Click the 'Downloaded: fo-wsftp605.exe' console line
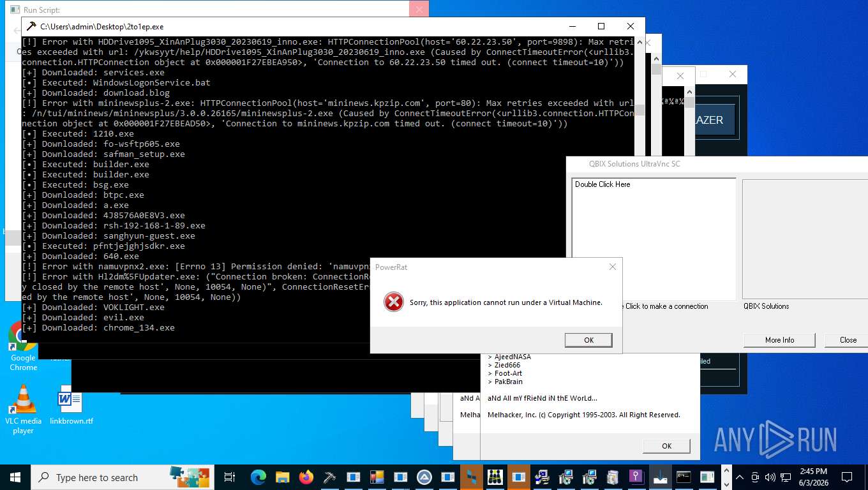Viewport: 868px width, 490px height. pyautogui.click(x=101, y=144)
